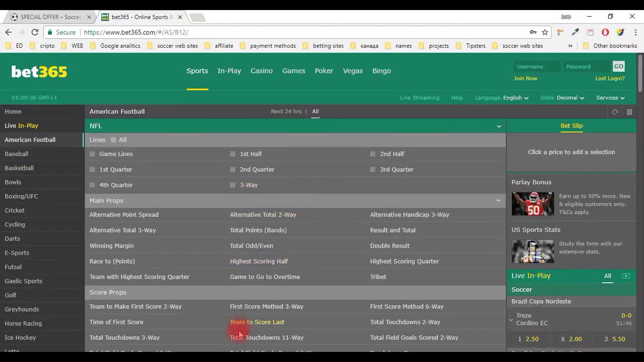The height and width of the screenshot is (362, 644).
Task: Open the US Sports Stats thumbnail
Action: coord(532,251)
